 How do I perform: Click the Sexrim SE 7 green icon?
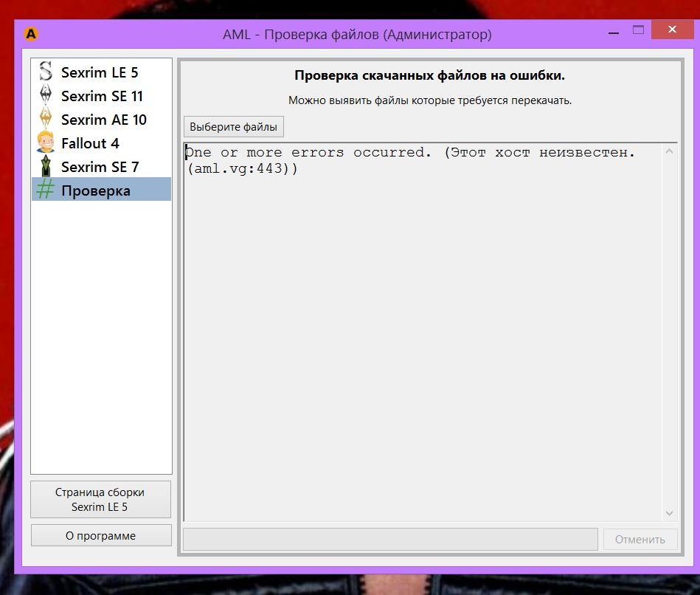(46, 167)
